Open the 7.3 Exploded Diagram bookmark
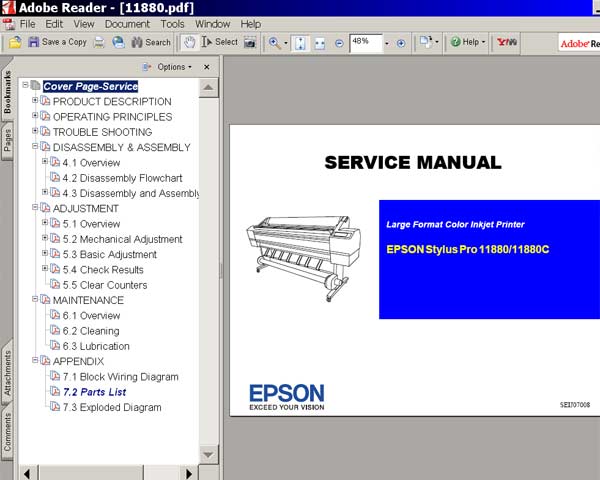 [112, 408]
